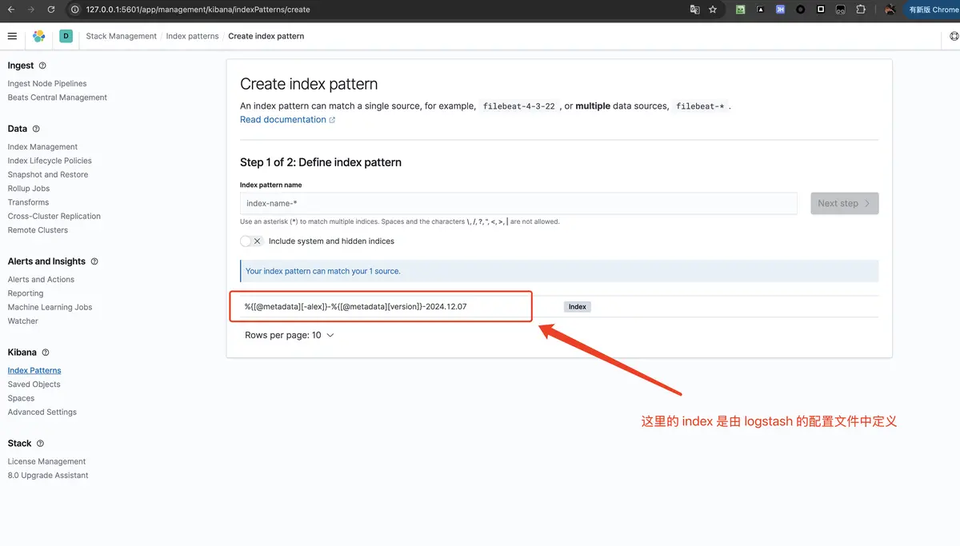Open Ingest Node Pipelines in sidebar
The image size is (960, 546).
(x=47, y=83)
